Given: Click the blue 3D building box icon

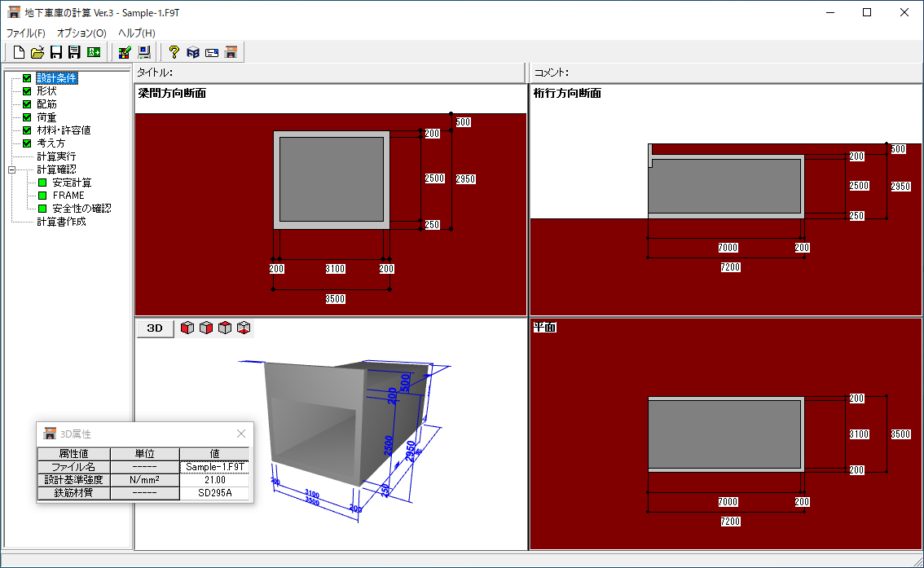Looking at the screenshot, I should [192, 52].
